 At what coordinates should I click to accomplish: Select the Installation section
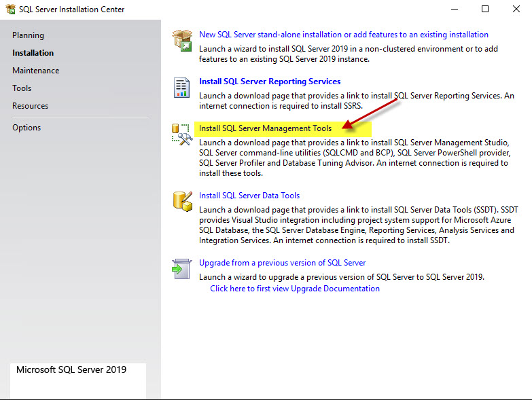pyautogui.click(x=33, y=53)
